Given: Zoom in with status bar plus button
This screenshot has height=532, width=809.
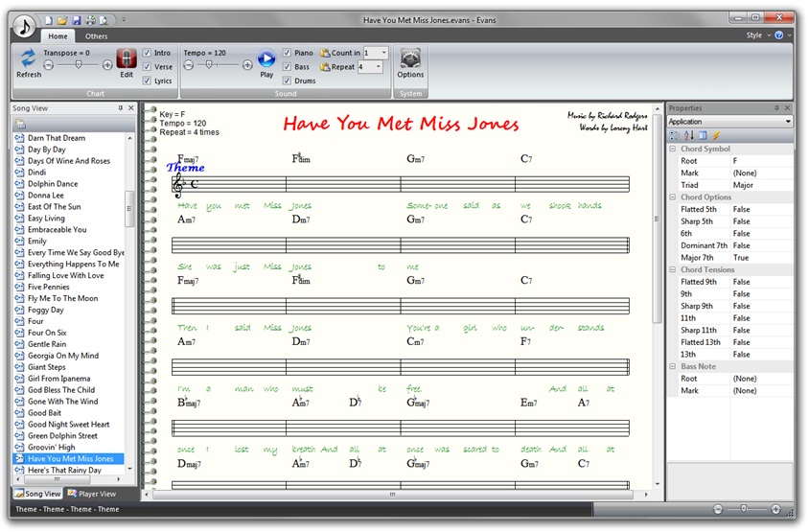Looking at the screenshot, I should coord(775,509).
